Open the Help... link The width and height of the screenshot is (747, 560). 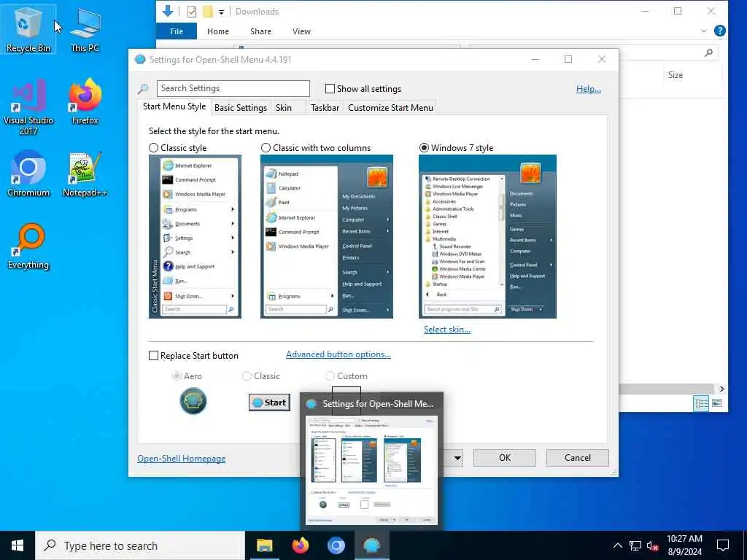(589, 89)
